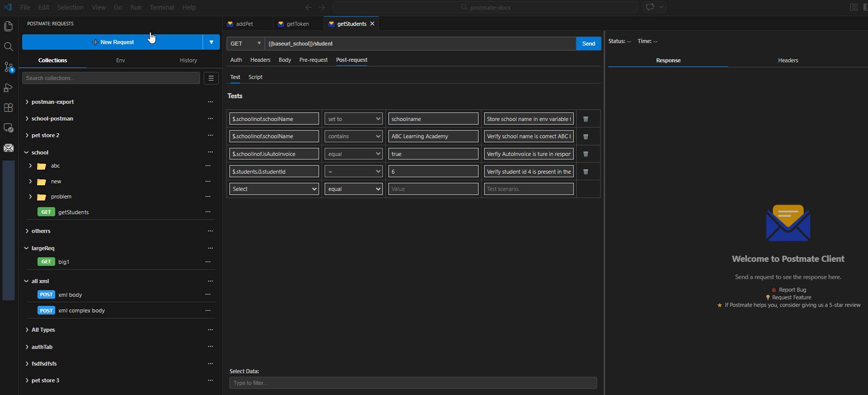This screenshot has height=395, width=868.
Task: Open more options for pet store 2 collection
Action: click(210, 135)
